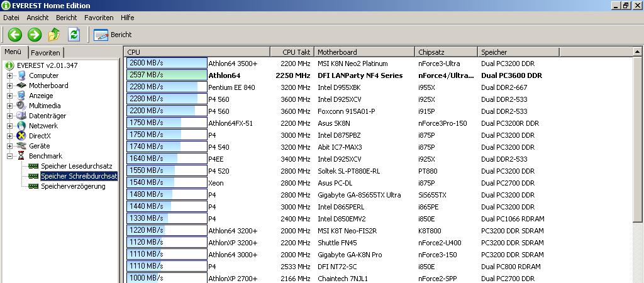Click the 2600 MB/s result bar
Screen dimensions: 644x283
click(x=167, y=64)
